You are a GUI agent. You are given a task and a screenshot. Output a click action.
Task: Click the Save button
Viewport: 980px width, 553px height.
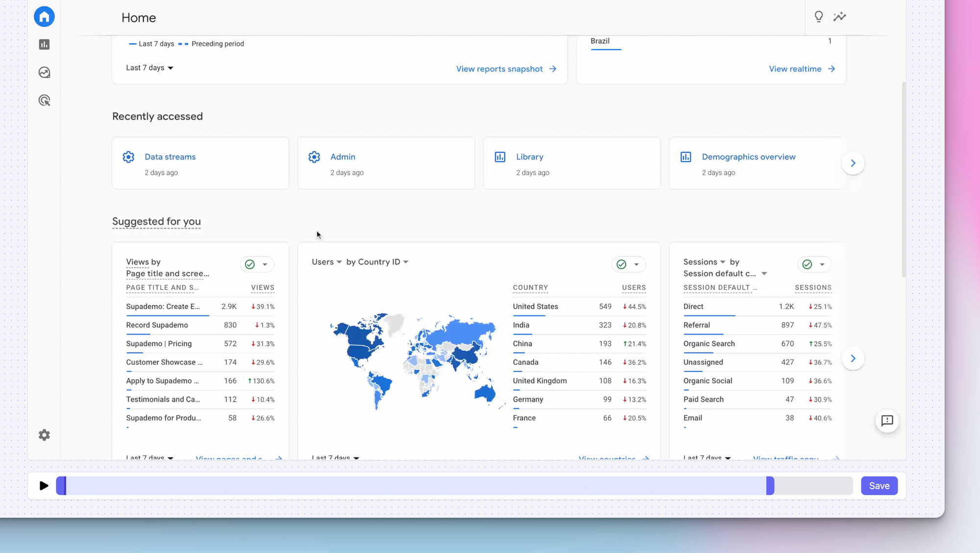coord(879,486)
